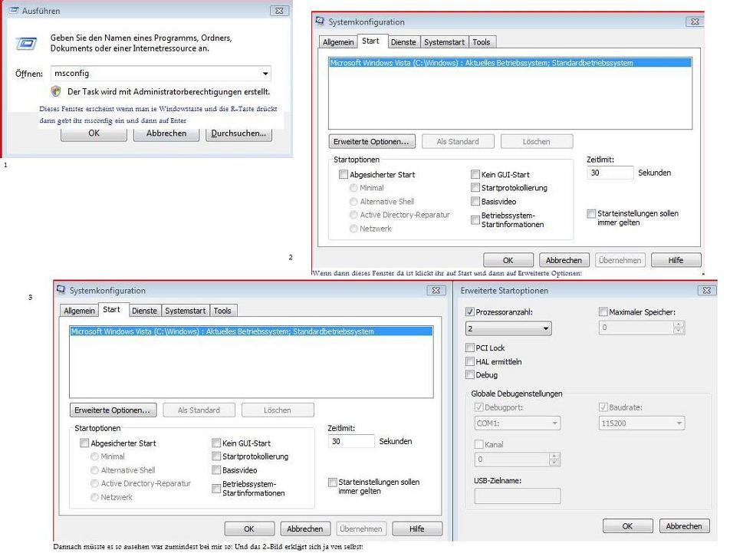Click the USB-Zielname text field

click(x=518, y=496)
